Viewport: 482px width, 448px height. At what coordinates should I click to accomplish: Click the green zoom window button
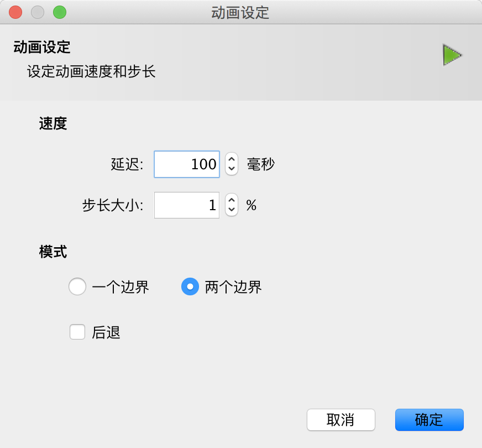pos(60,12)
